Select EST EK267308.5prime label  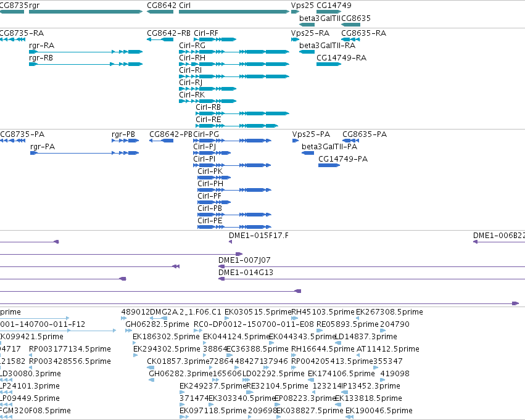coord(389,313)
